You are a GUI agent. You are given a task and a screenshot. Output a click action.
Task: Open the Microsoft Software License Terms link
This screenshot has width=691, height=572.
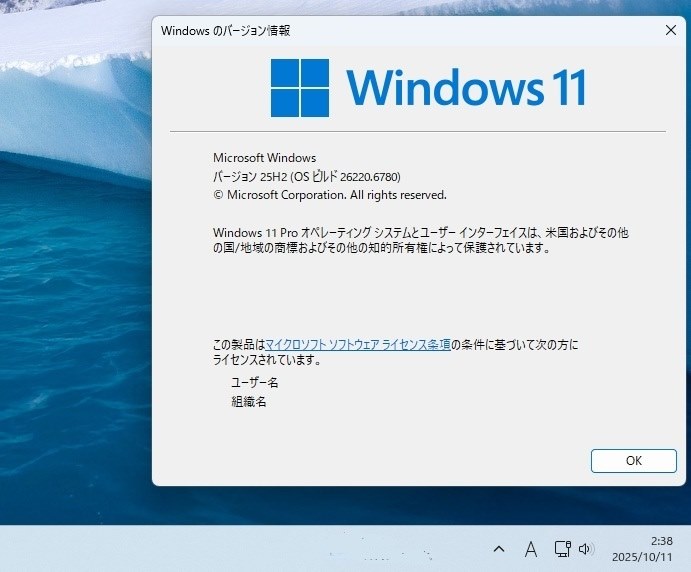point(358,344)
